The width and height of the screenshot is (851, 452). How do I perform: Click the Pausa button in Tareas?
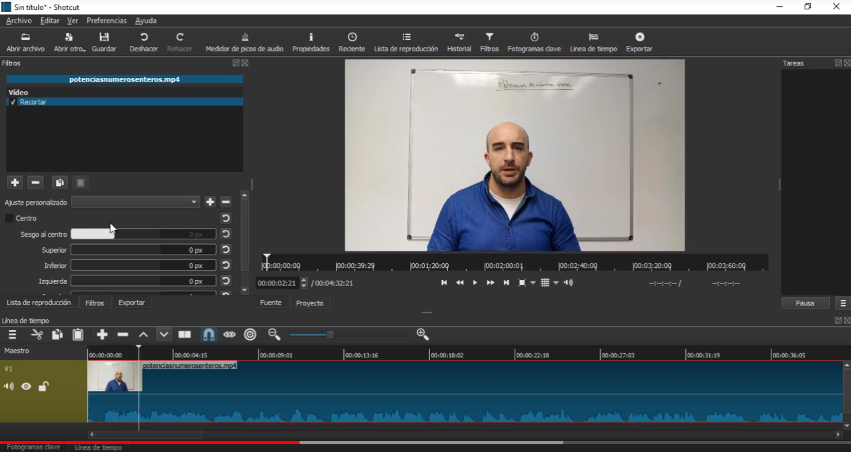click(x=804, y=302)
